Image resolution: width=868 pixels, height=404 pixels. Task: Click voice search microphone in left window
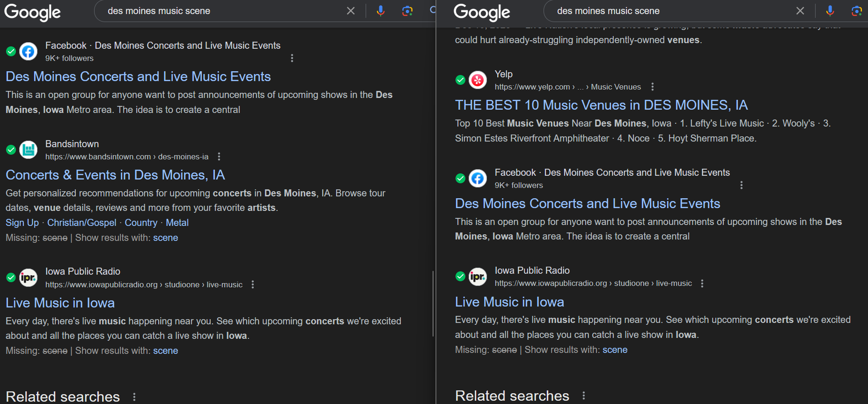tap(381, 11)
